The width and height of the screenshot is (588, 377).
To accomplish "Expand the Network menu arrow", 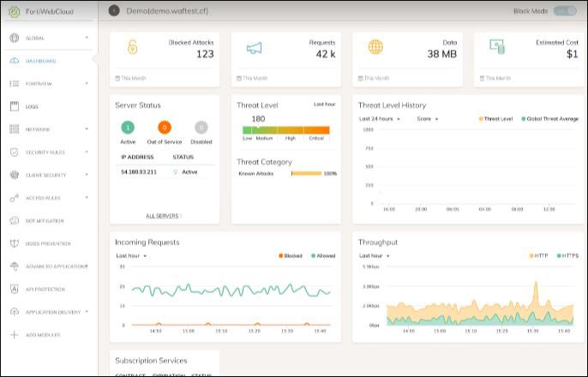I will (x=87, y=129).
